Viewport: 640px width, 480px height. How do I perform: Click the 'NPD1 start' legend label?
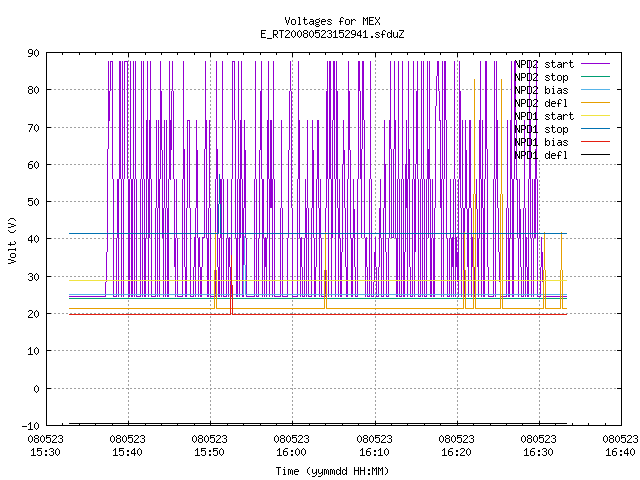point(544,116)
